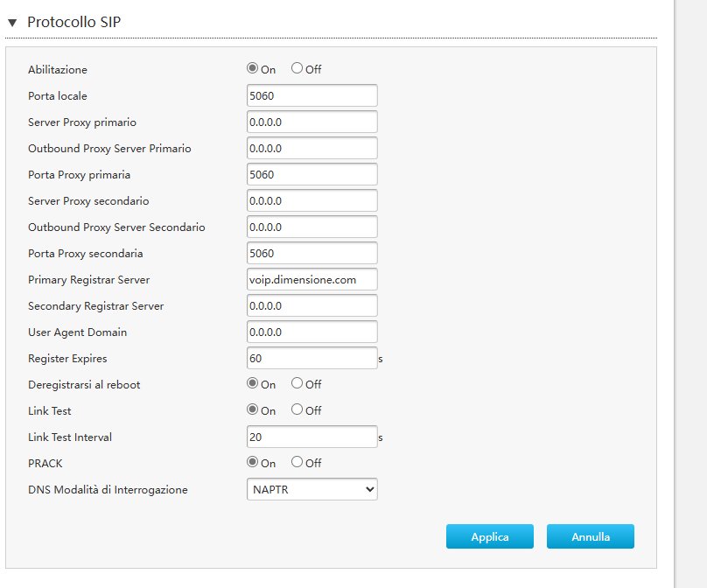
Task: Click the Primary Registrar Server field
Action: tap(312, 279)
